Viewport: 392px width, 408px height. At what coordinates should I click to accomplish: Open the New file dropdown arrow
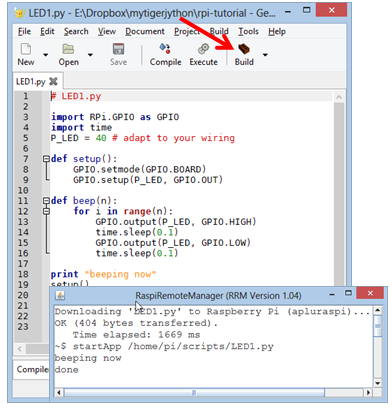(46, 55)
